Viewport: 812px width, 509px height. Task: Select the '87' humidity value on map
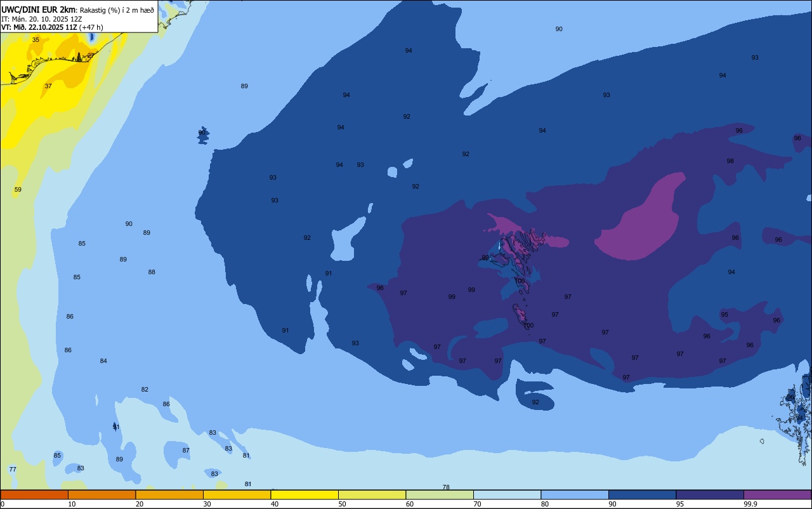pos(186,451)
